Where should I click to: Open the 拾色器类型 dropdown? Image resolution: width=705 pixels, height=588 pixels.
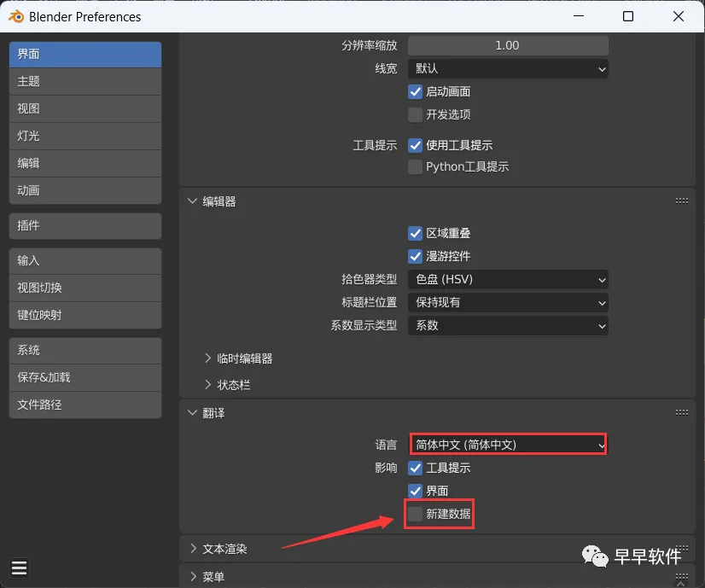click(x=508, y=280)
